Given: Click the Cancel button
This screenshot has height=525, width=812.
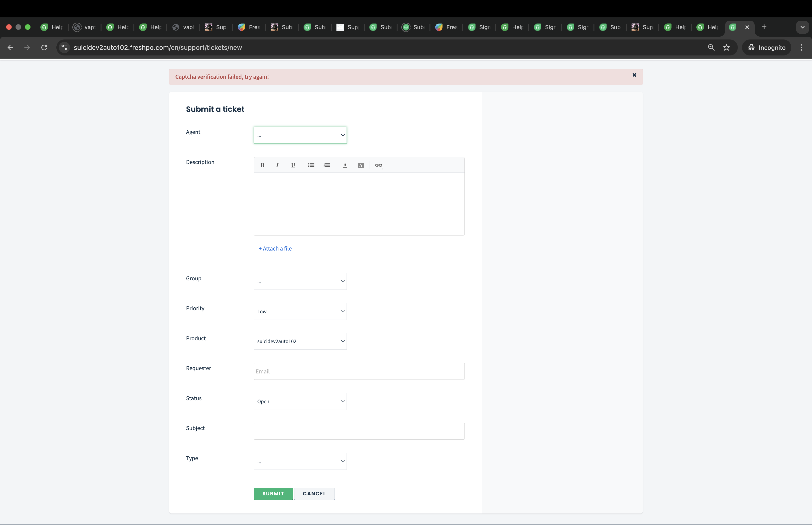Looking at the screenshot, I should click(314, 493).
